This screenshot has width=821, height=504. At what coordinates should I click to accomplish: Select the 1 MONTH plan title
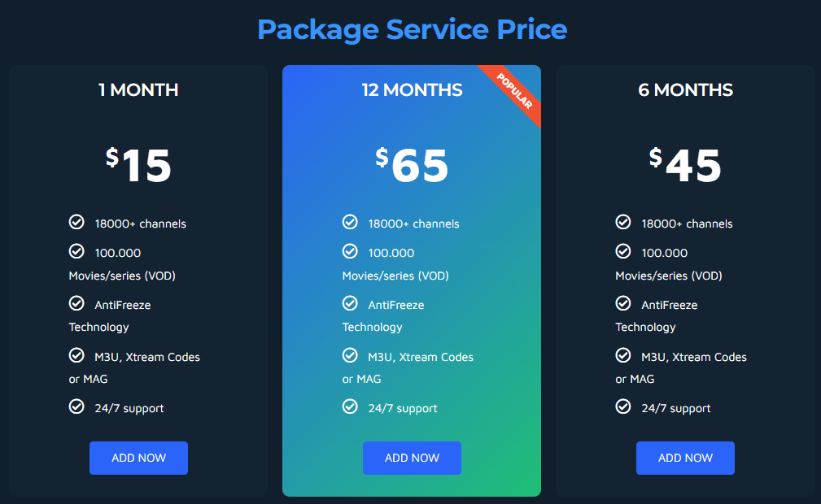pos(138,89)
